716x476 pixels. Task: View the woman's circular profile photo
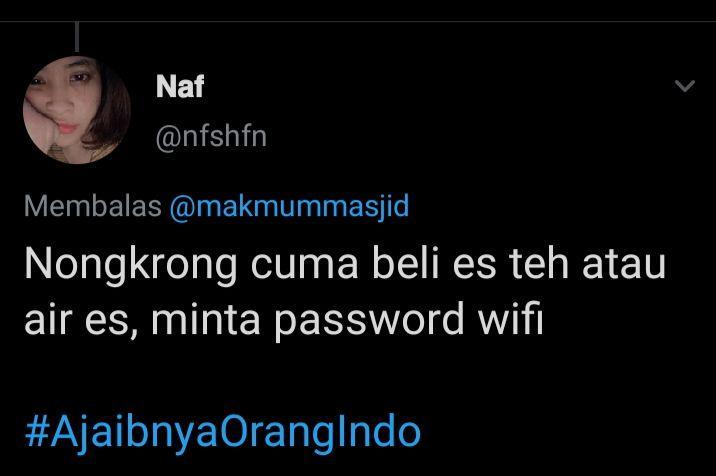77,110
